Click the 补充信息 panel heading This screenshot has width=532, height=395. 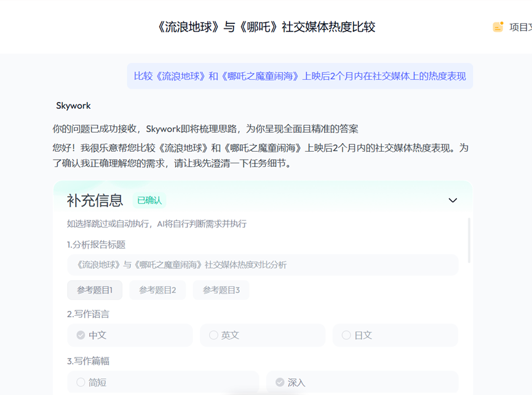pyautogui.click(x=95, y=200)
